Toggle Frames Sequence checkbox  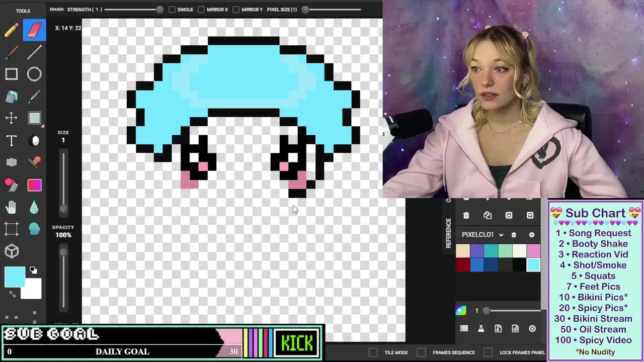(422, 352)
